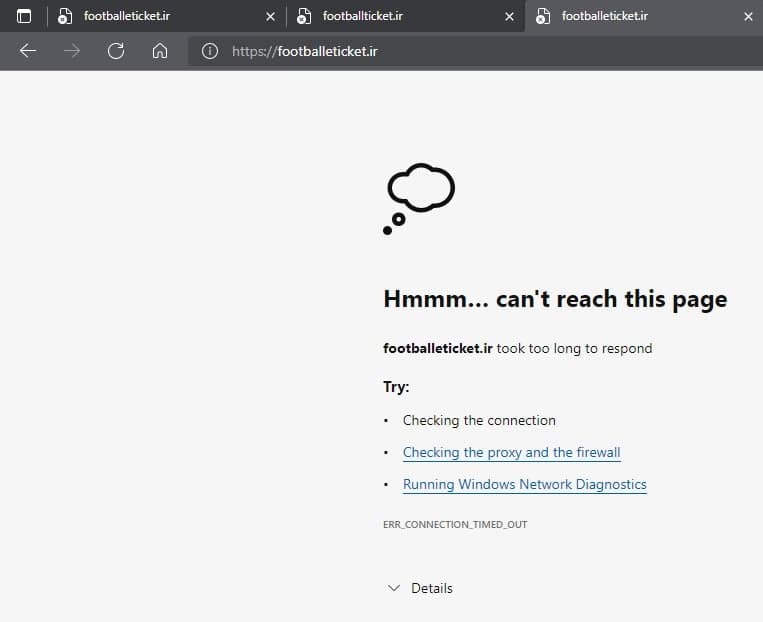Click the ERR_CONNECTION_TIMED_OUT error code text
The height and width of the screenshot is (622, 763).
tap(454, 524)
